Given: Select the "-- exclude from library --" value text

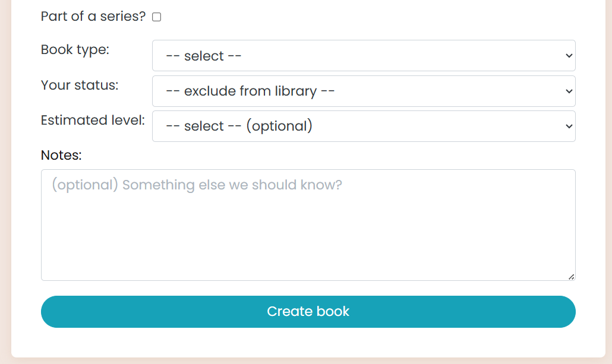Looking at the screenshot, I should pos(250,91).
